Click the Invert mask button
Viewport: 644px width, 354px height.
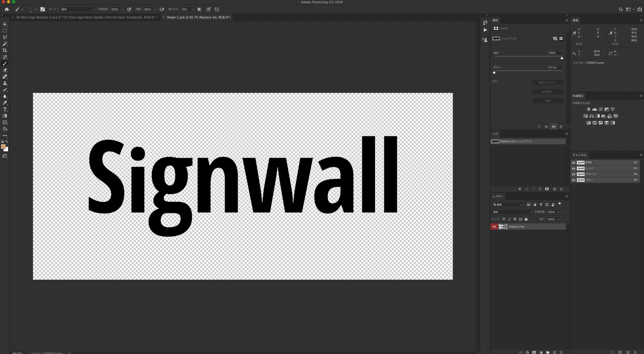coord(548,101)
